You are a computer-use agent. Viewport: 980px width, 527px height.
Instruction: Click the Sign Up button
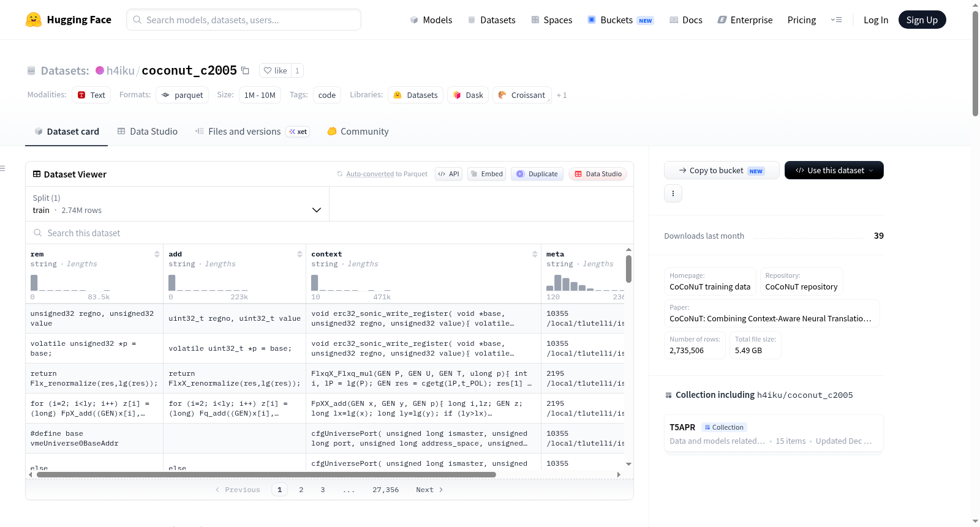922,20
